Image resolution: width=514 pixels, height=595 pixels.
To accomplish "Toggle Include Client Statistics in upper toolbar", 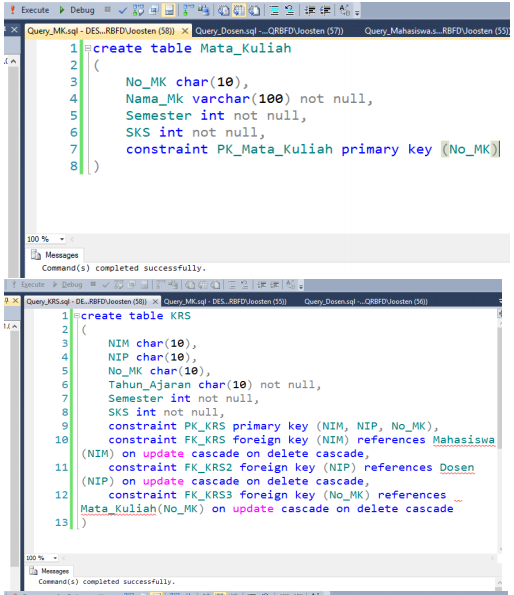I will pyautogui.click(x=203, y=10).
